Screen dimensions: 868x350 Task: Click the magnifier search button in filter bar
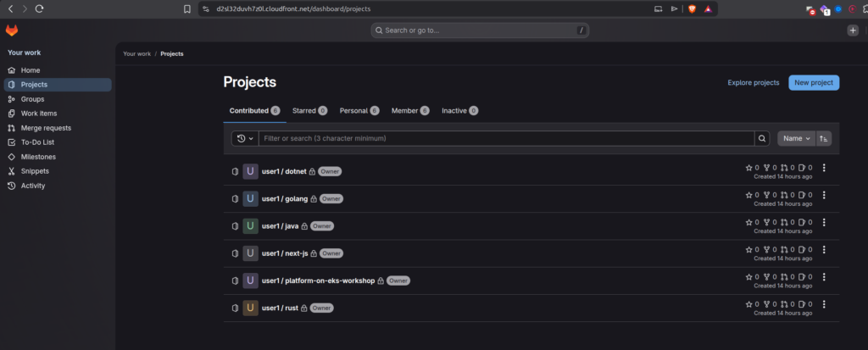763,138
